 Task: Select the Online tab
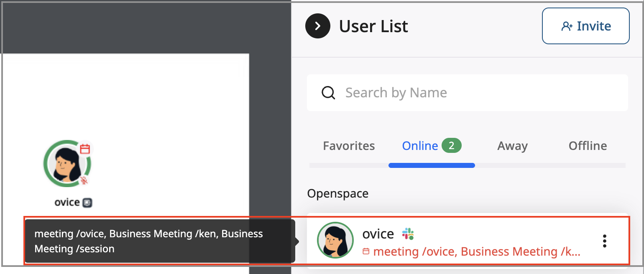coord(420,145)
